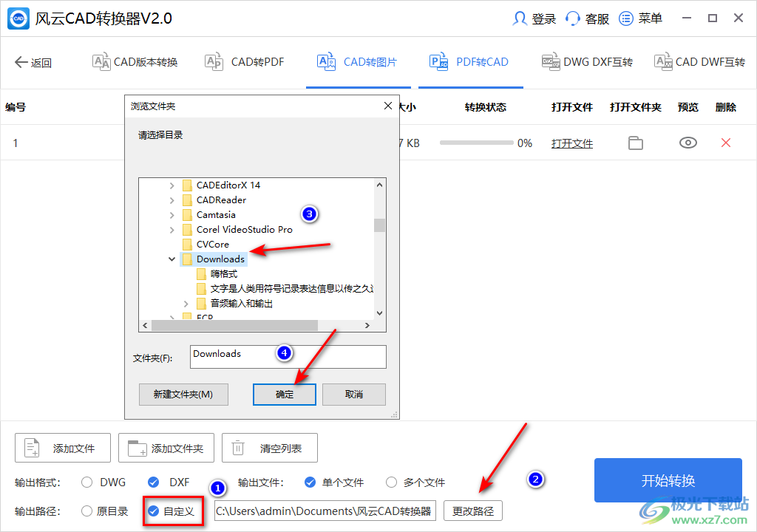Choose multiple files output option
The width and height of the screenshot is (757, 532).
[391, 482]
